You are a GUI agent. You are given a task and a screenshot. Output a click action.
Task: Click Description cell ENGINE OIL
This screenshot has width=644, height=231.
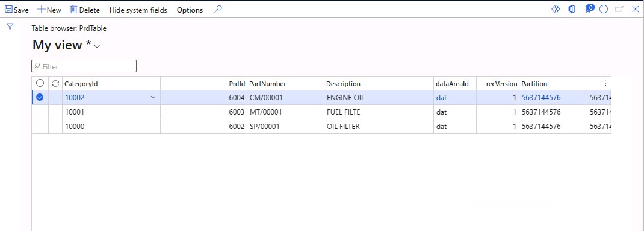tap(379, 98)
